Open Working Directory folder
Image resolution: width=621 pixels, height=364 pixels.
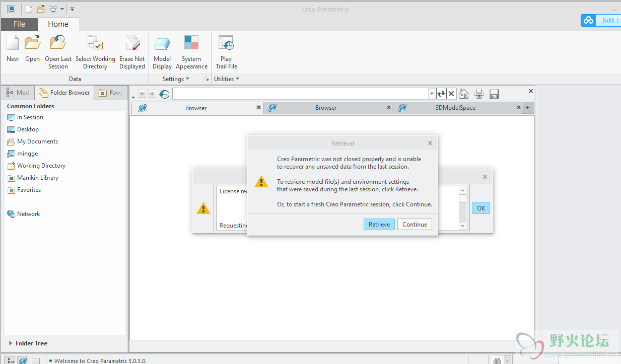point(36,166)
